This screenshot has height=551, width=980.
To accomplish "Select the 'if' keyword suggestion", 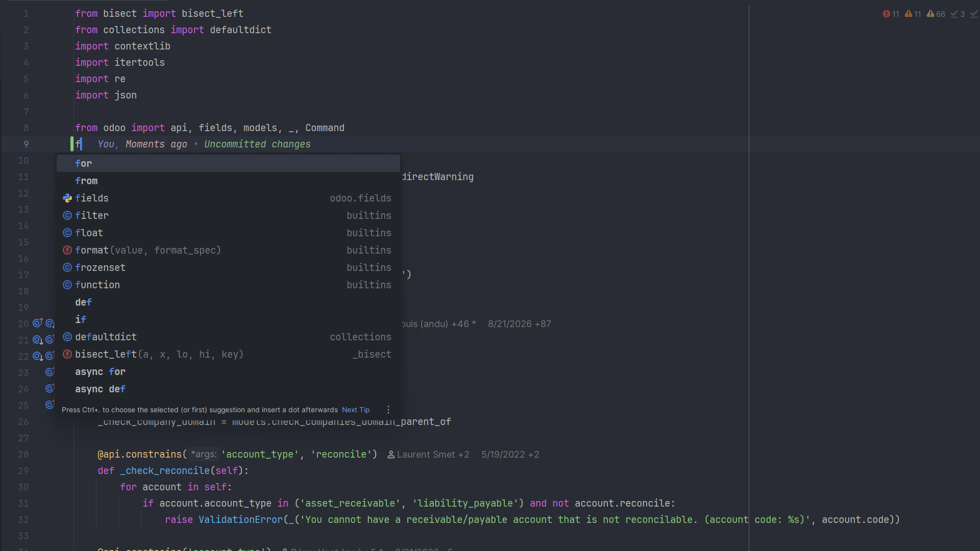I will (228, 319).
